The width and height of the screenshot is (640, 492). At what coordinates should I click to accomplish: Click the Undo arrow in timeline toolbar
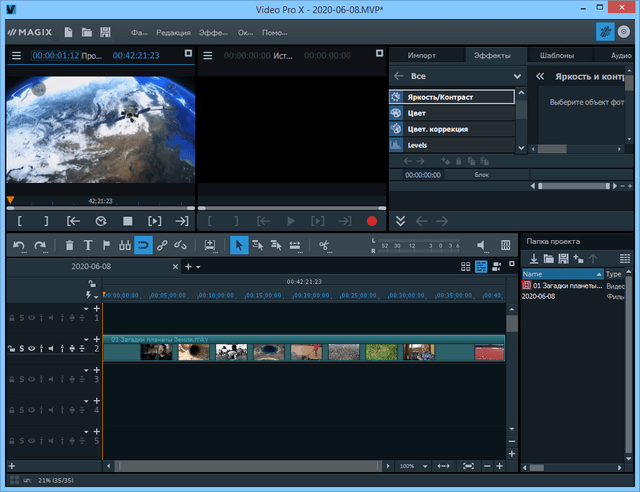16,245
